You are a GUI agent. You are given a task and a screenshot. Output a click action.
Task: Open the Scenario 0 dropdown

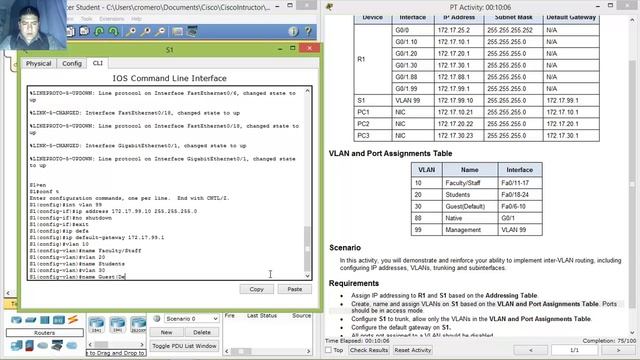(191, 318)
